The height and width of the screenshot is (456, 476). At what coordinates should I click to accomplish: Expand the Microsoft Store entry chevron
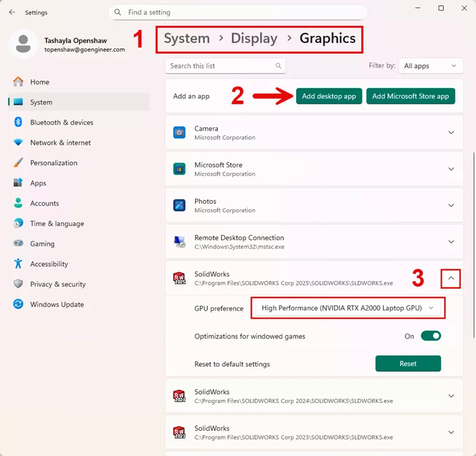point(451,169)
